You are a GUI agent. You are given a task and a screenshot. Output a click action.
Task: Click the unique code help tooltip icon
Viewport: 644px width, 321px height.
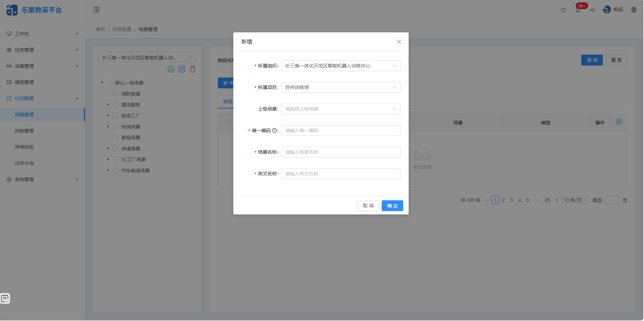pyautogui.click(x=274, y=130)
